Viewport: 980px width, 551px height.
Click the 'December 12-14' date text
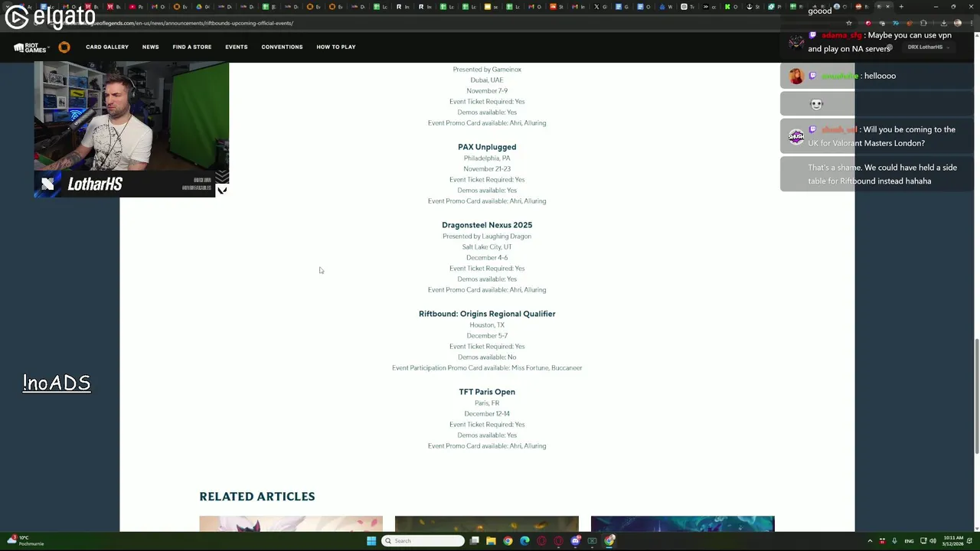coord(487,414)
